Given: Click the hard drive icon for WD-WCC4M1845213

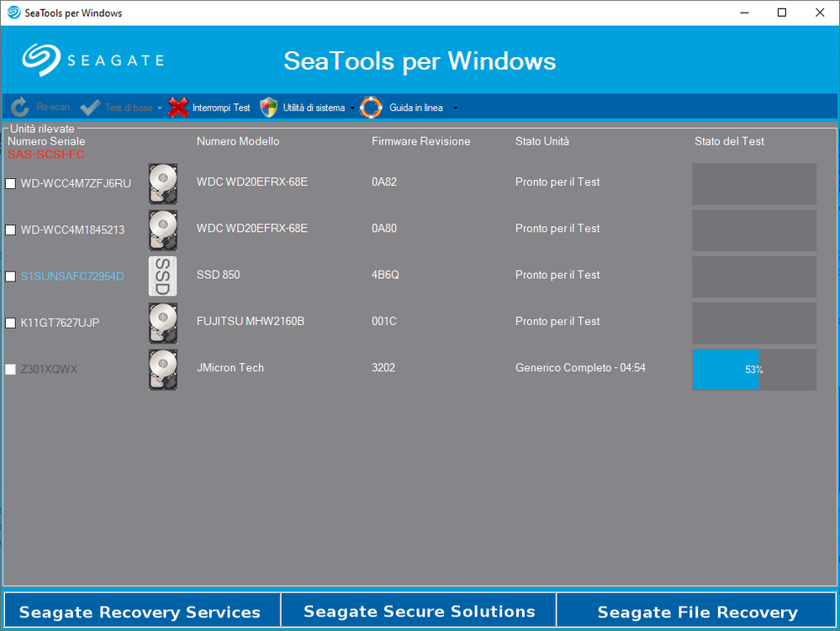Looking at the screenshot, I should click(x=163, y=230).
